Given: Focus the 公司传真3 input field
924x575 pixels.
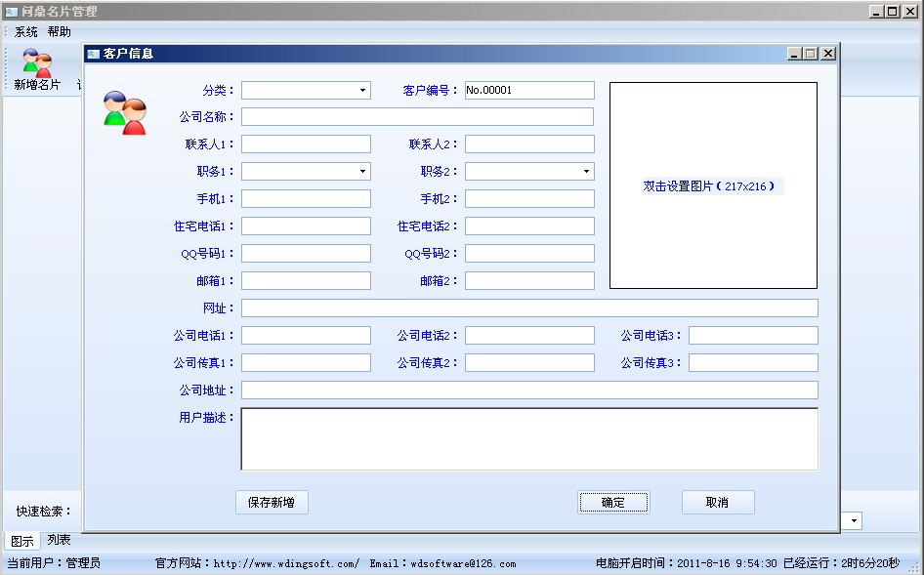Looking at the screenshot, I should point(753,363).
